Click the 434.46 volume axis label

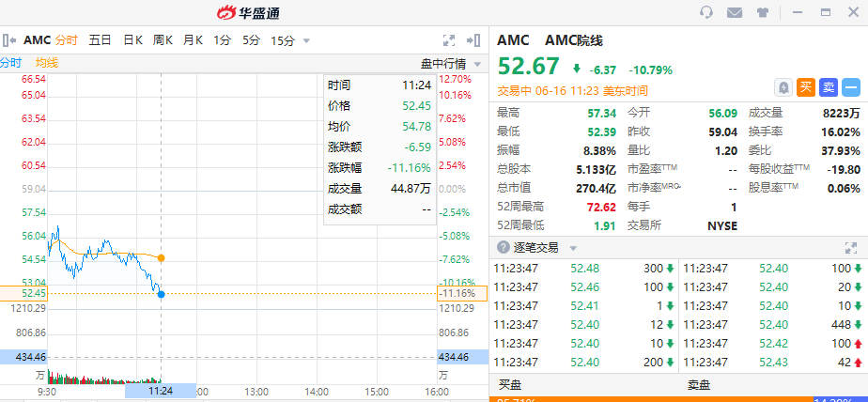23,357
